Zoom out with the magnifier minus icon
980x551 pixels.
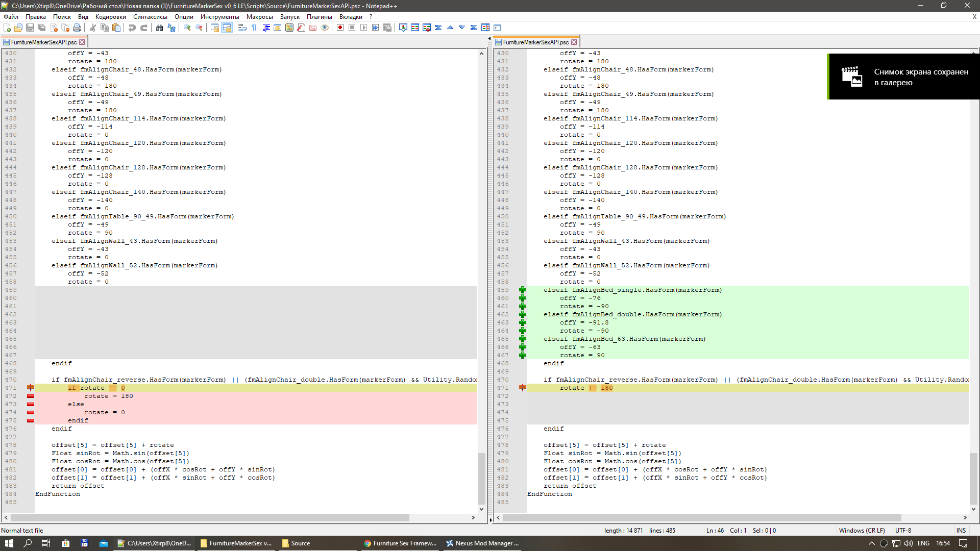pyautogui.click(x=199, y=28)
